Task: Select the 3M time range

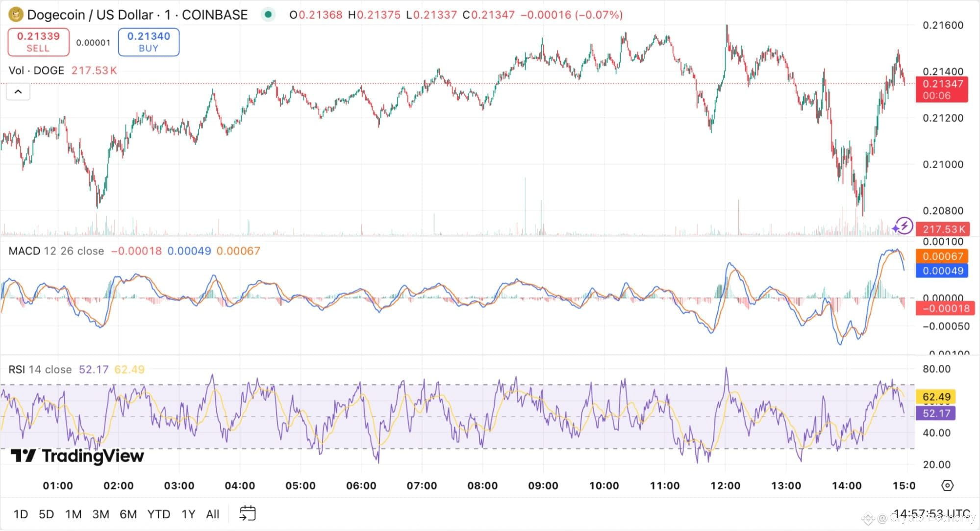Action: pos(101,514)
